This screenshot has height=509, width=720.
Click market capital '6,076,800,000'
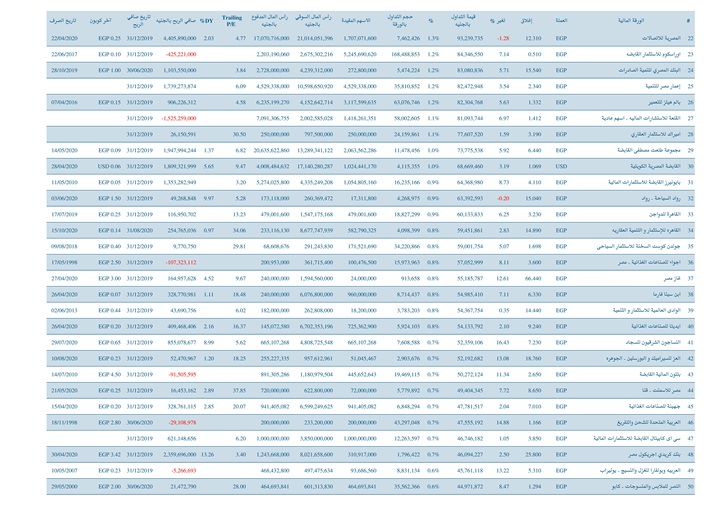(316, 295)
